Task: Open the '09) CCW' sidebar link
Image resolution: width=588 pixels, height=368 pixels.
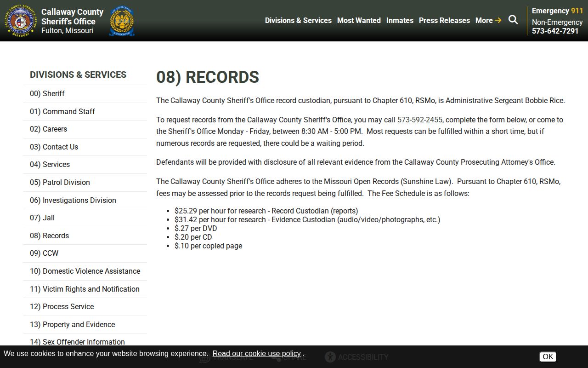Action: tap(85, 253)
